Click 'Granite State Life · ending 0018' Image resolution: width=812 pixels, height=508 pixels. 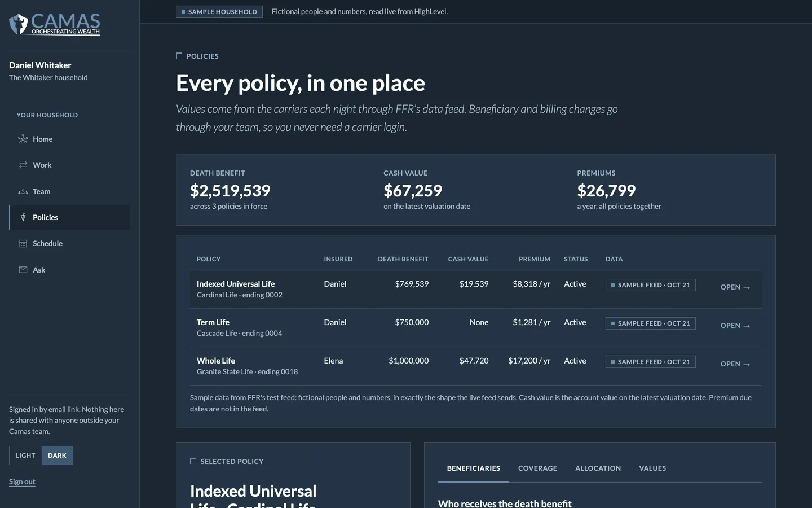pos(247,372)
